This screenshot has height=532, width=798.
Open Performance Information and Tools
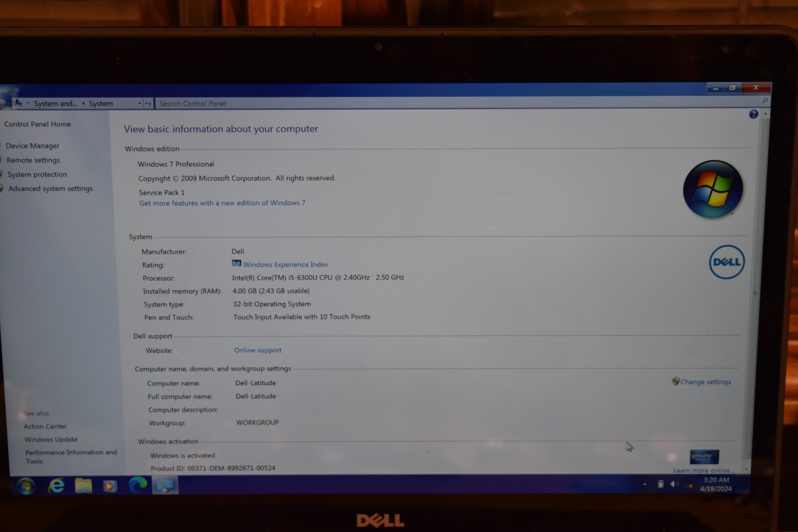tap(71, 456)
